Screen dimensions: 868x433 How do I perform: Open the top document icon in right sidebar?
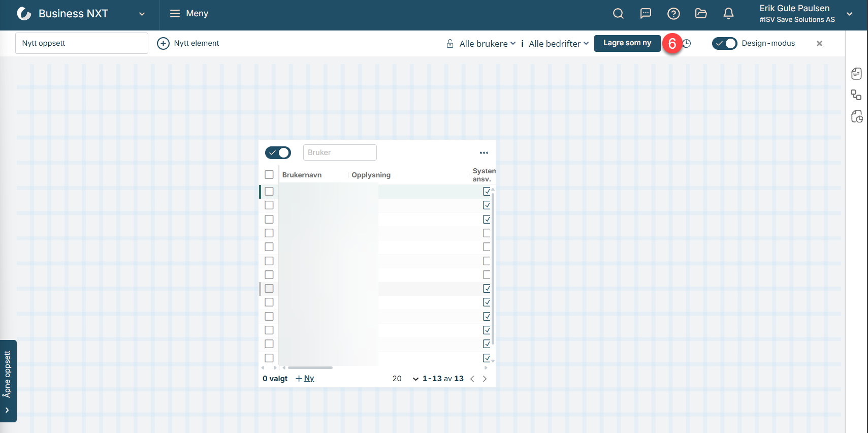click(856, 74)
